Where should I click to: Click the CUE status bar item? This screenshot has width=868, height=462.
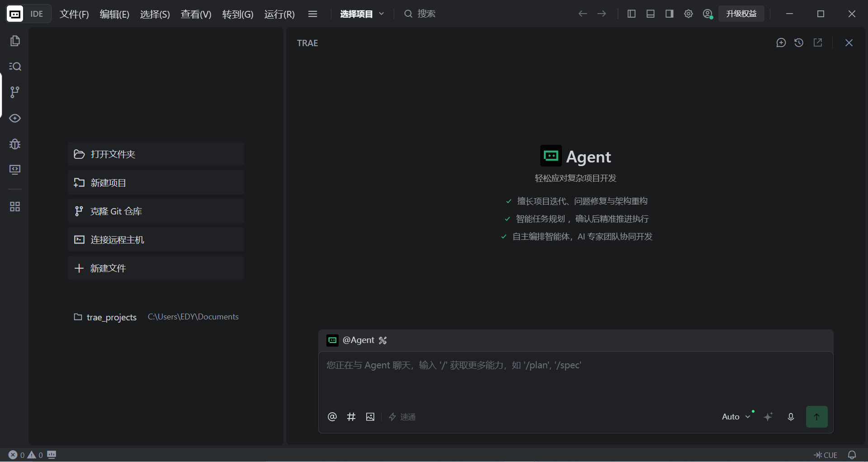[826, 455]
